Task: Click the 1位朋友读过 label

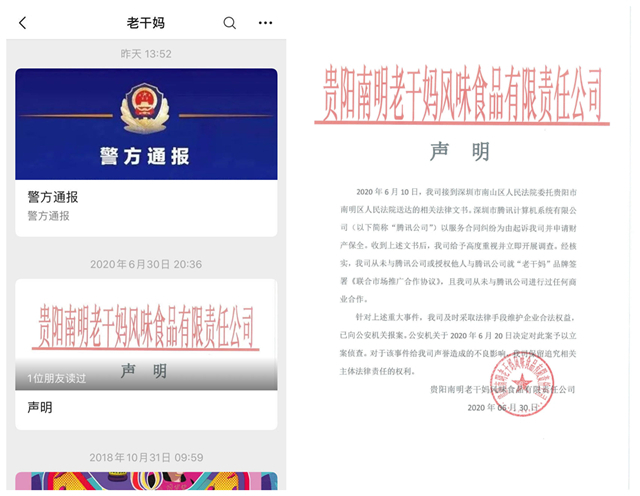Action: tap(57, 378)
